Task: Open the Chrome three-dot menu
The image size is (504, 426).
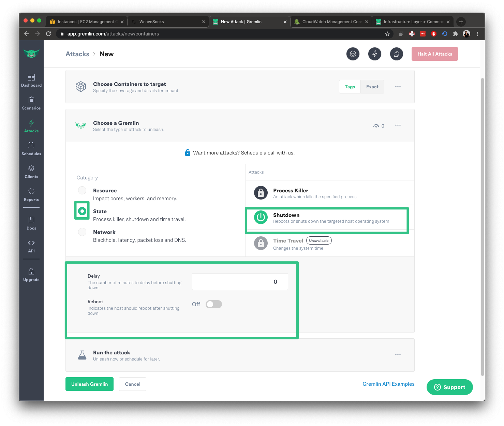Action: (477, 34)
